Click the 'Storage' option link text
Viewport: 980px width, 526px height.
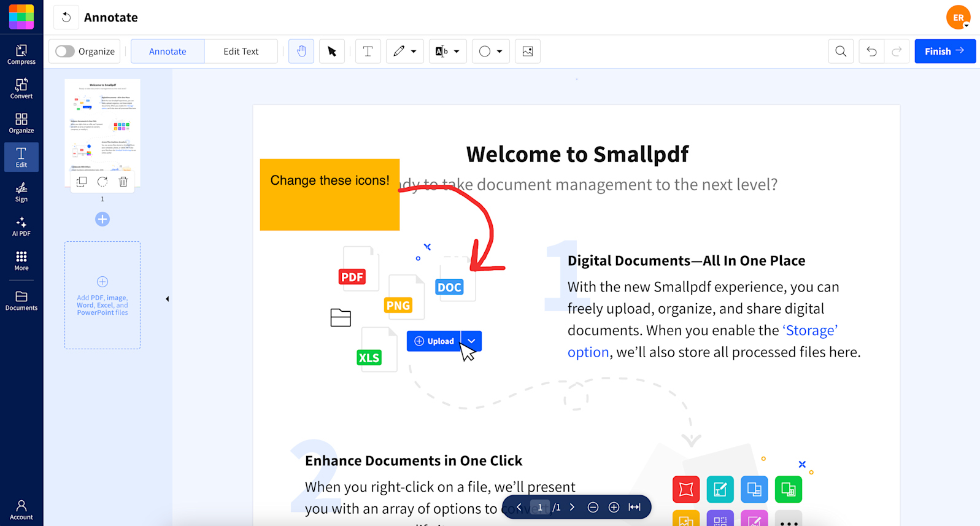coord(810,330)
